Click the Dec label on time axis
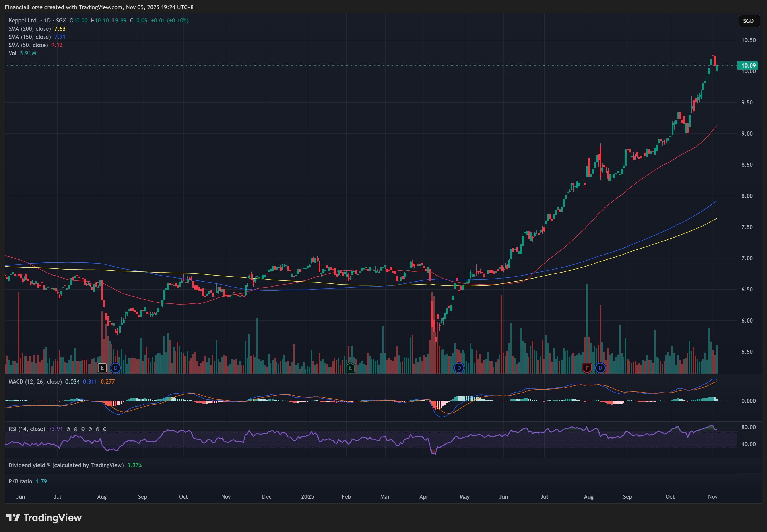 pyautogui.click(x=267, y=496)
